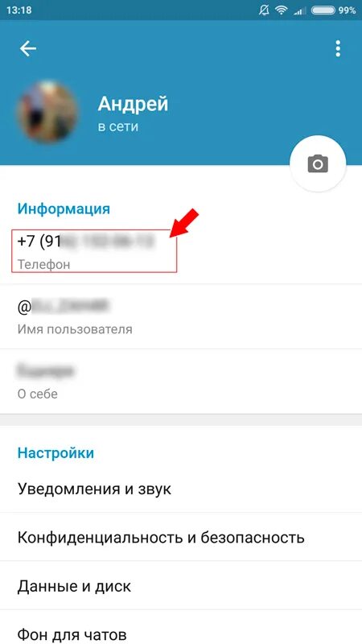Open the three-dot overflow menu

338,49
